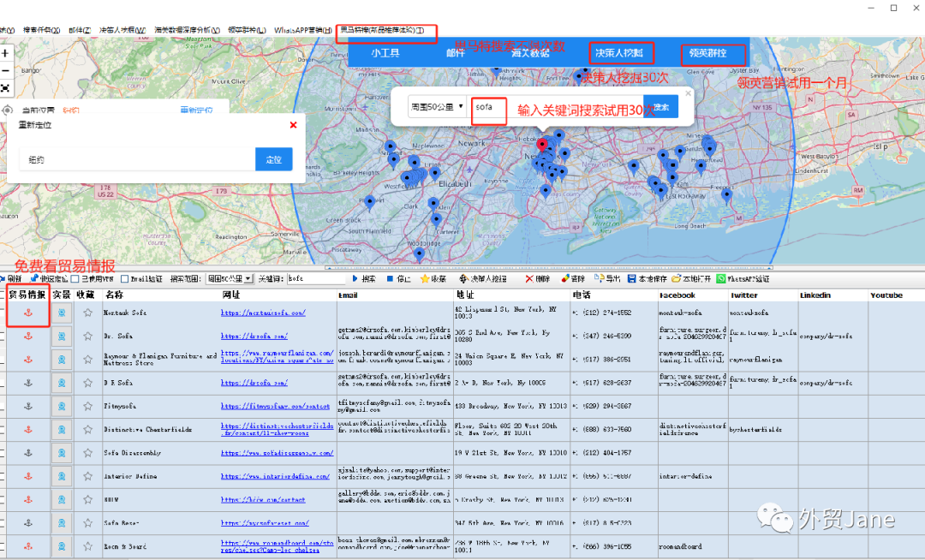
Task: Open the Montauk Sofa website link
Action: [263, 313]
